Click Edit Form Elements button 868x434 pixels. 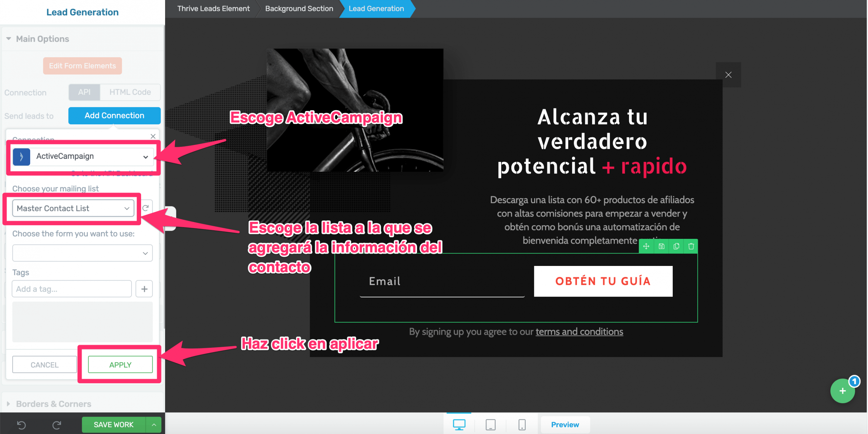point(82,66)
